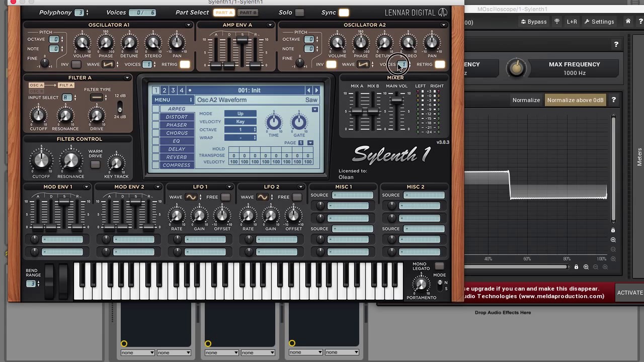Open the Mod Env 1 header dropdown arrow
The image size is (644, 362).
(86, 187)
